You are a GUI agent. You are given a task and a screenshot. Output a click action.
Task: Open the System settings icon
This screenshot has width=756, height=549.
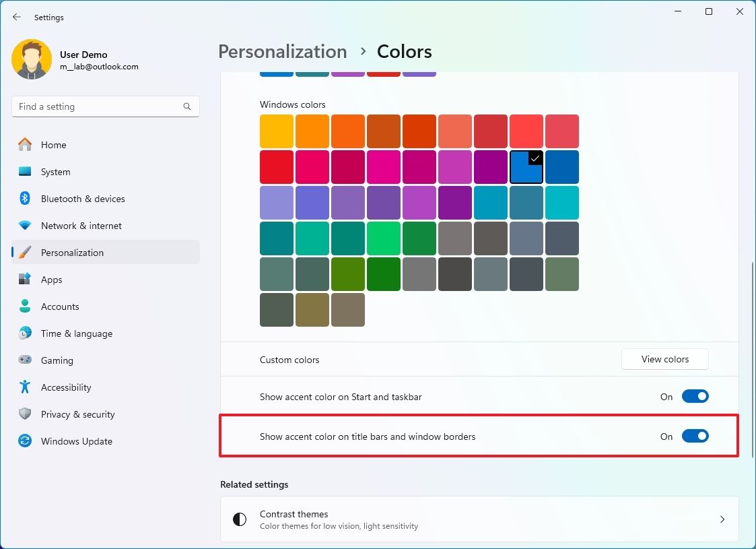[25, 172]
